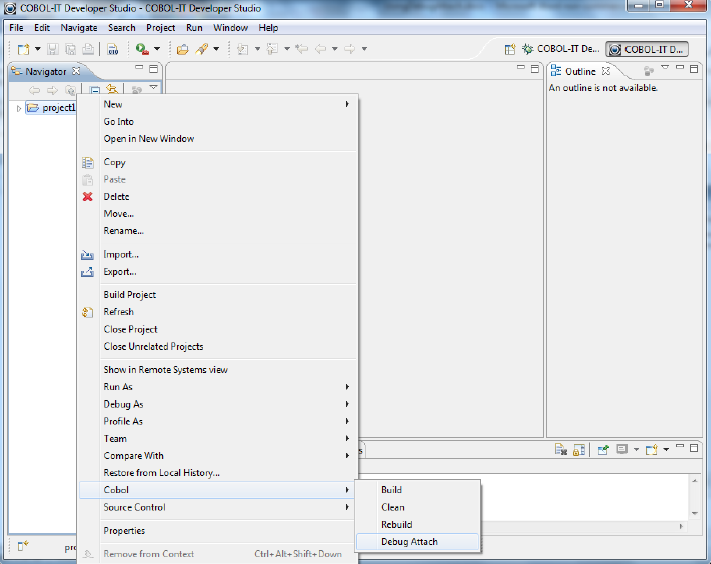
Task: Toggle Scroll Lock in the console
Action: point(579,450)
